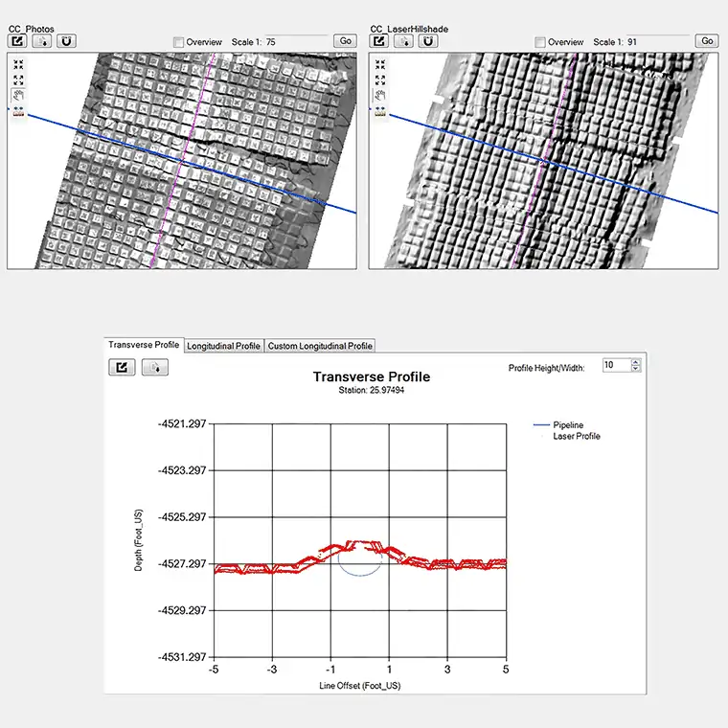
Task: Click pipeline ellipse outline in profile chart
Action: [x=360, y=559]
